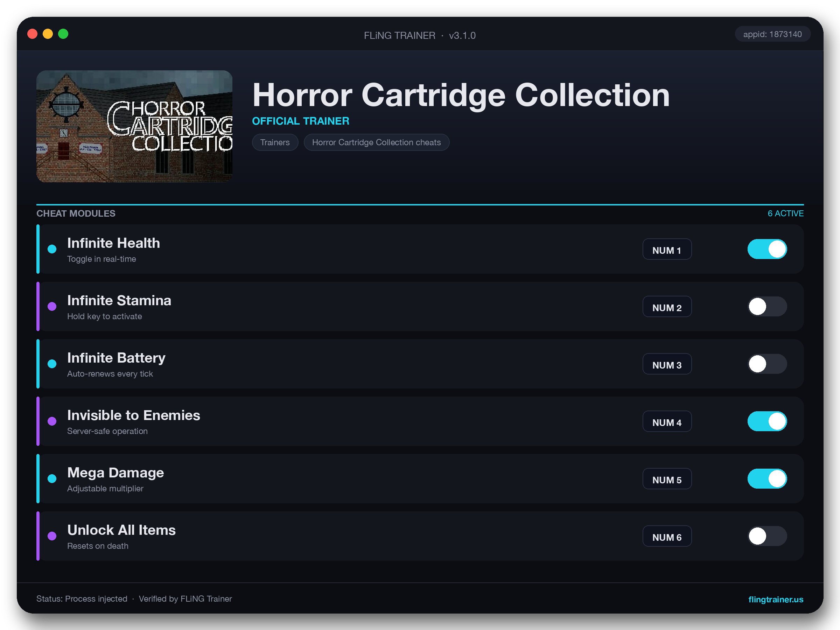Toggle the Infinite Health switch off
The image size is (840, 630).
(767, 249)
